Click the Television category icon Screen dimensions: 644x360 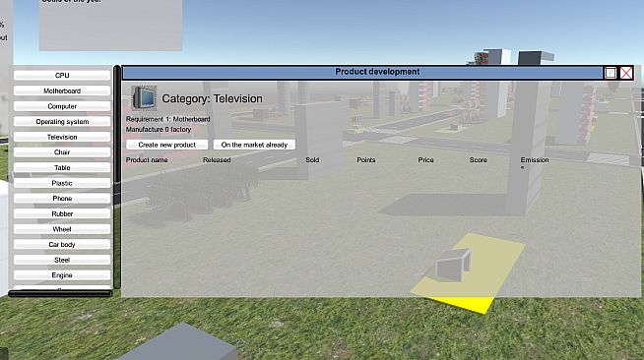pyautogui.click(x=144, y=98)
